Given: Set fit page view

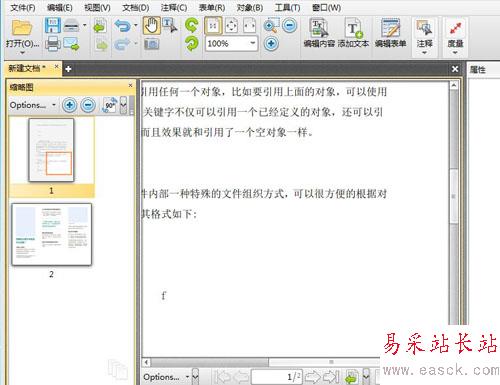Looking at the screenshot, I should 232,26.
